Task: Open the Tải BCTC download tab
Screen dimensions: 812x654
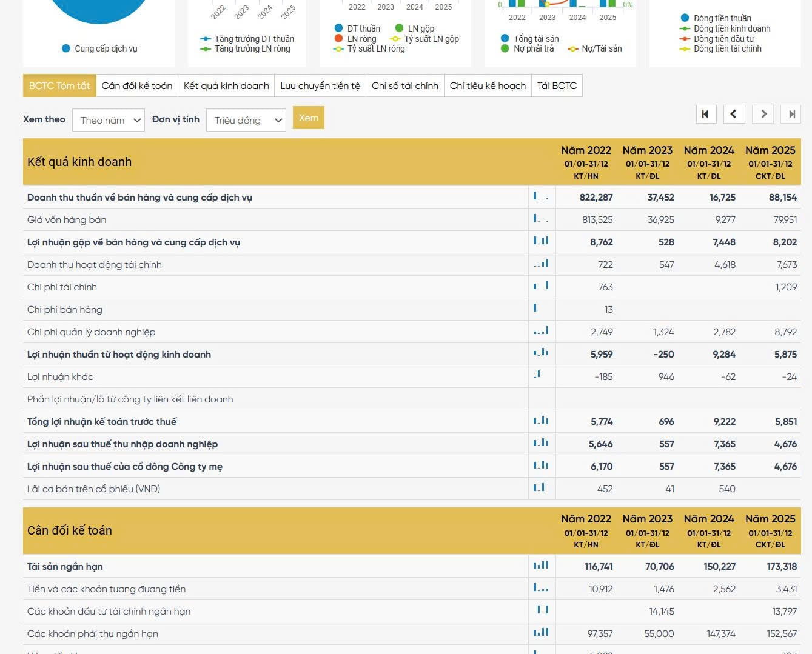Action: (x=557, y=86)
